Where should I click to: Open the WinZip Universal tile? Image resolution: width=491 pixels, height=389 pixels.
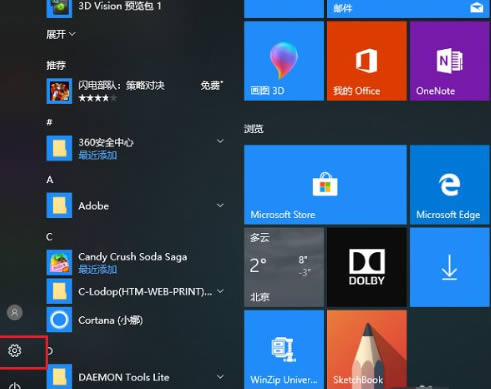click(x=284, y=350)
